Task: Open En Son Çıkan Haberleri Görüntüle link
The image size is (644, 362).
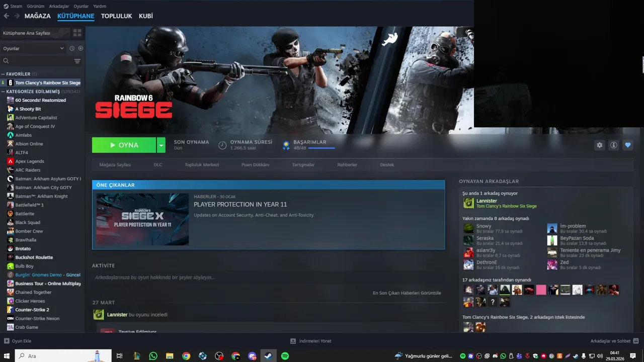Action: click(x=407, y=293)
